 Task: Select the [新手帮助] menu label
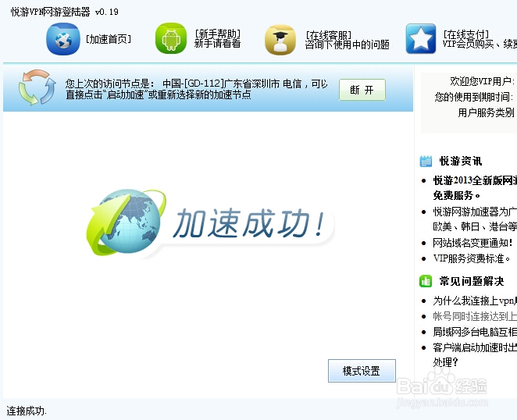click(218, 34)
